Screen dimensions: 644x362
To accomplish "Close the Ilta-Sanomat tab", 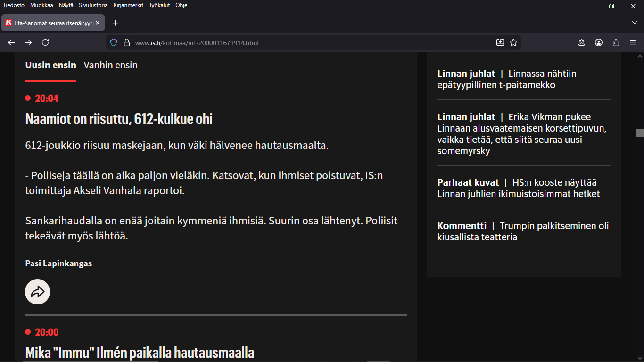I will [98, 23].
